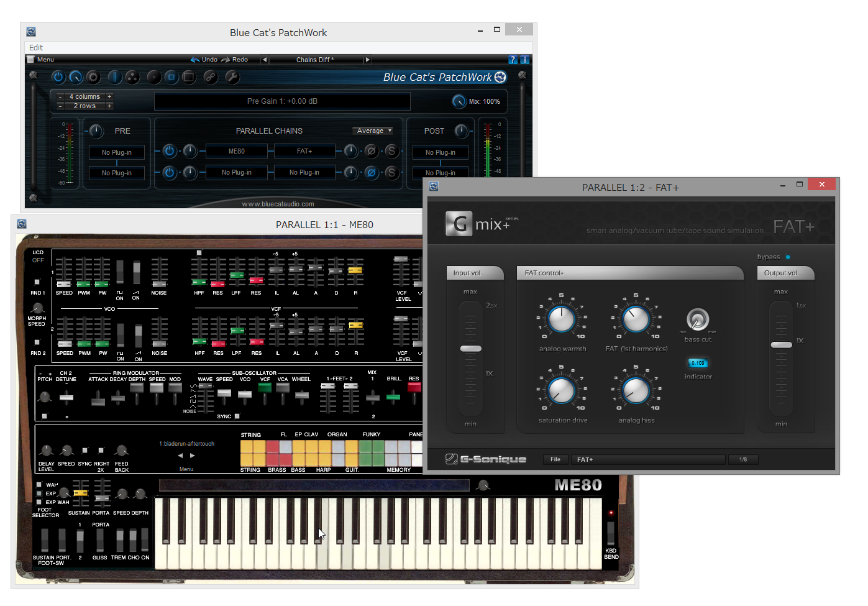Click the Mix 100% knob
The height and width of the screenshot is (606, 868).
[x=459, y=101]
